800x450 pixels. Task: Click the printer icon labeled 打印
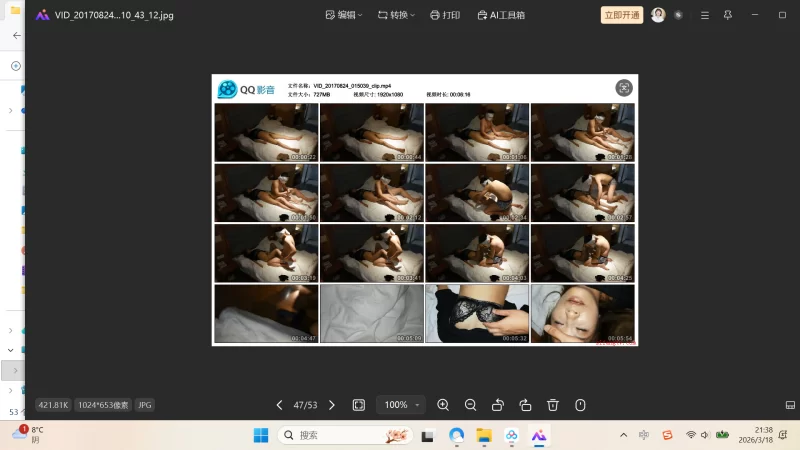pyautogui.click(x=445, y=15)
